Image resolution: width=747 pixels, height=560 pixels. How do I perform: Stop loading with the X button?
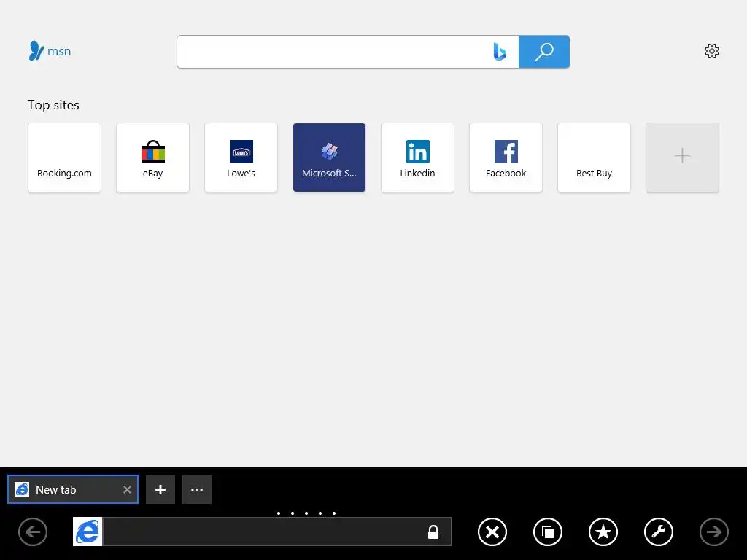tap(492, 532)
